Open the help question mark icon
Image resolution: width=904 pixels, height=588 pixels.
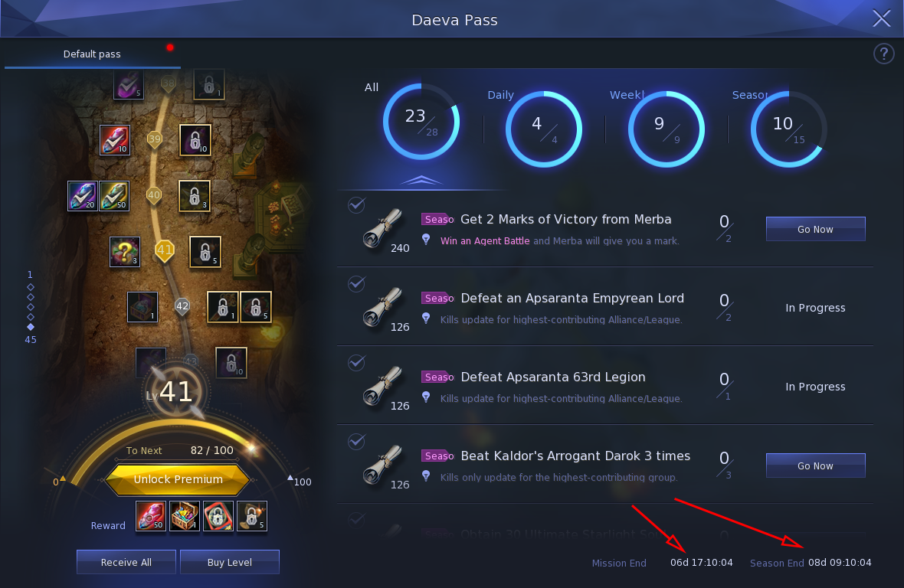coord(883,54)
